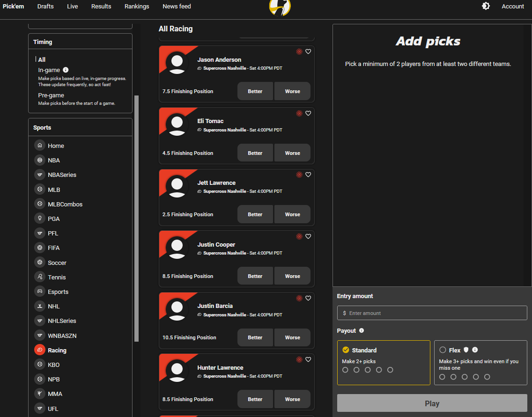Pick Worse for Justin Cooper
The height and width of the screenshot is (417, 532).
[x=292, y=276]
